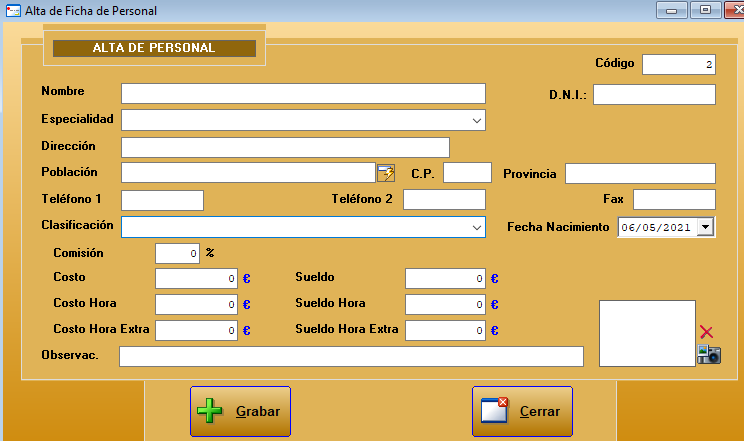Viewport: 744px width, 441px height.
Task: Click the C.P. postal code field
Action: [x=467, y=173]
